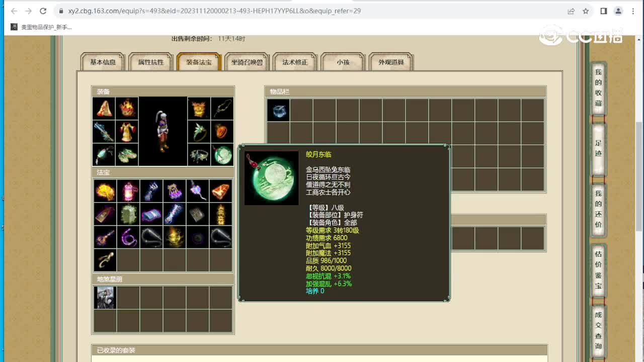
Task: Click the green seal 法宝 icon
Action: pos(128,214)
